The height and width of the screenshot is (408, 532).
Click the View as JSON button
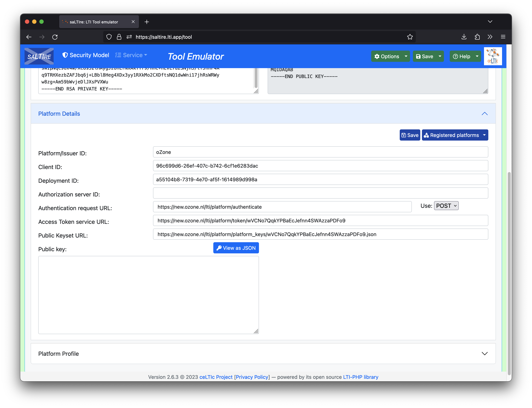click(236, 248)
